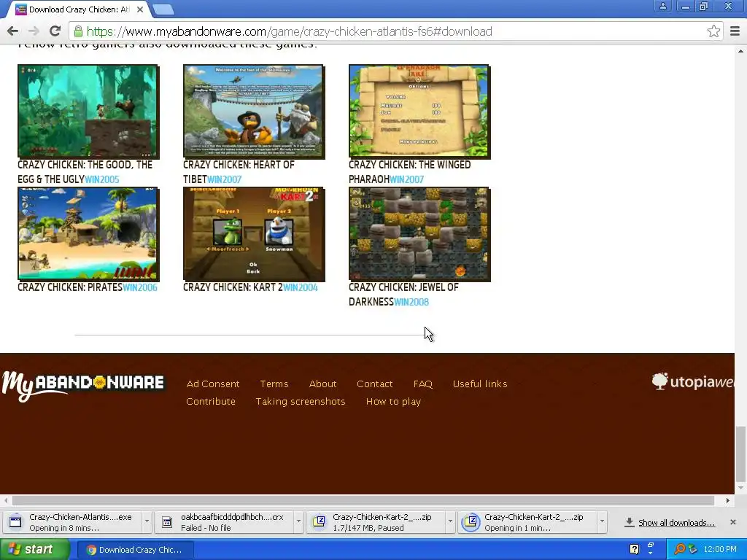This screenshot has height=560, width=747.
Task: Click the Crazy Chicken: Heart of Tibet title link
Action: click(x=239, y=171)
